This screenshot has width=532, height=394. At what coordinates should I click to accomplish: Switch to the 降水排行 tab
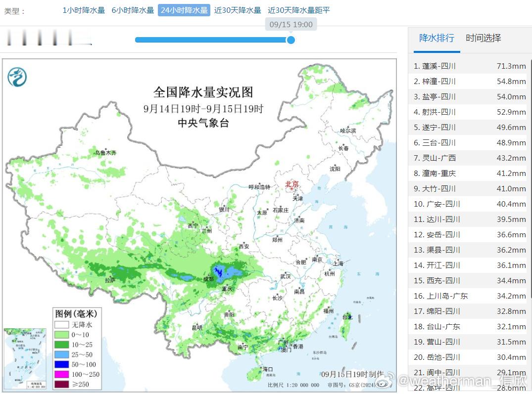tap(436, 38)
